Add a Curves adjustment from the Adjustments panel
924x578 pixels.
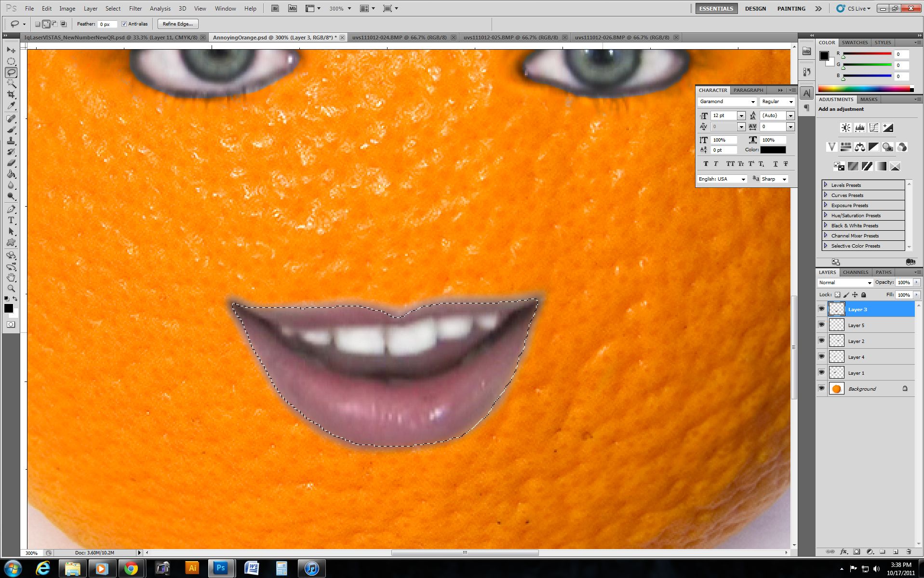pyautogui.click(x=873, y=128)
